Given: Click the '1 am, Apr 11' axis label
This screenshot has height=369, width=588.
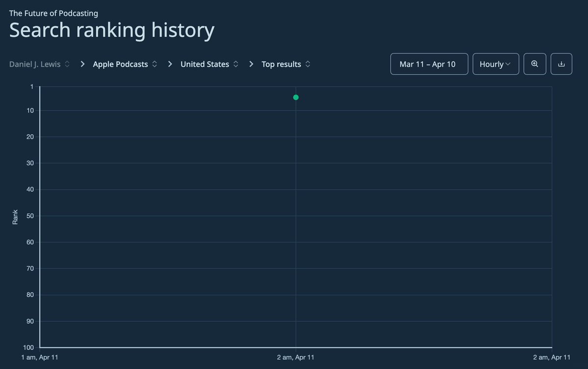Looking at the screenshot, I should tap(40, 357).
